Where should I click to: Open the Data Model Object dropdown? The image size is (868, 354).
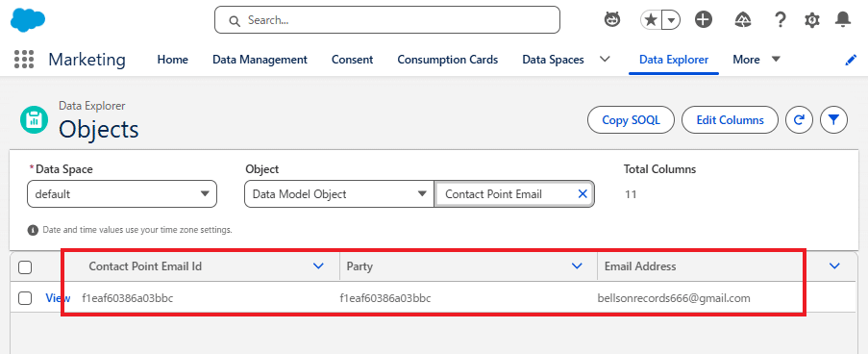pyautogui.click(x=338, y=194)
